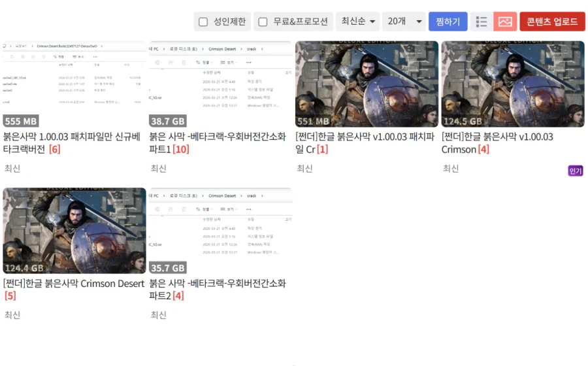Screen dimensions: 588x366
Task: Click the 38.7 GB size label
Action: [168, 121]
